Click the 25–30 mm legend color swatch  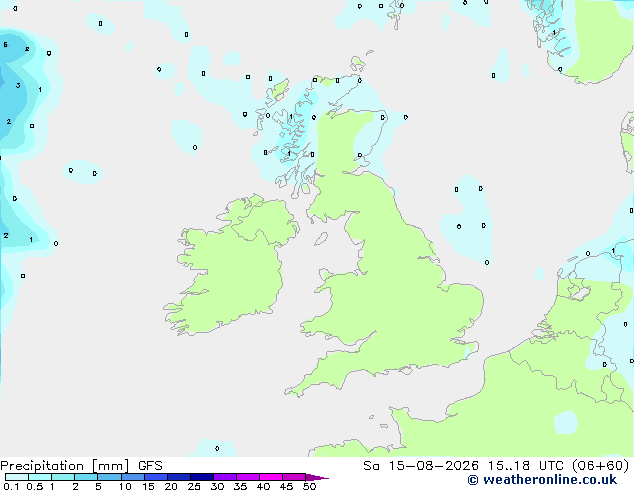coord(202,477)
